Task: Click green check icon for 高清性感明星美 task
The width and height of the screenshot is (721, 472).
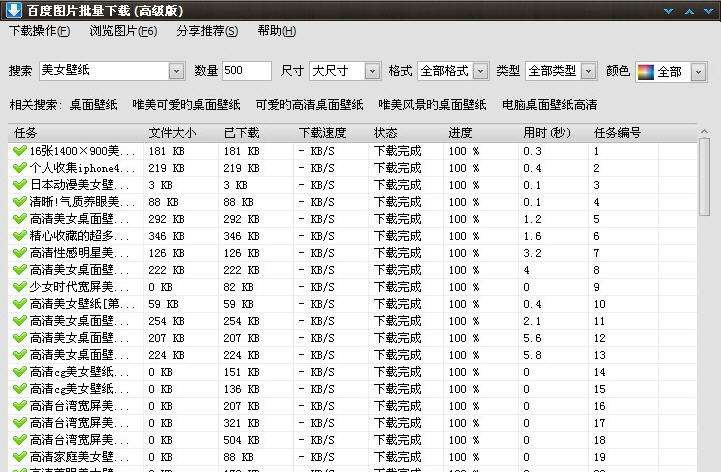Action: tap(19, 253)
